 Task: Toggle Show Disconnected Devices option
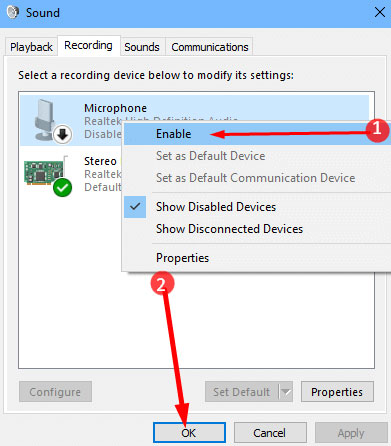(x=229, y=229)
